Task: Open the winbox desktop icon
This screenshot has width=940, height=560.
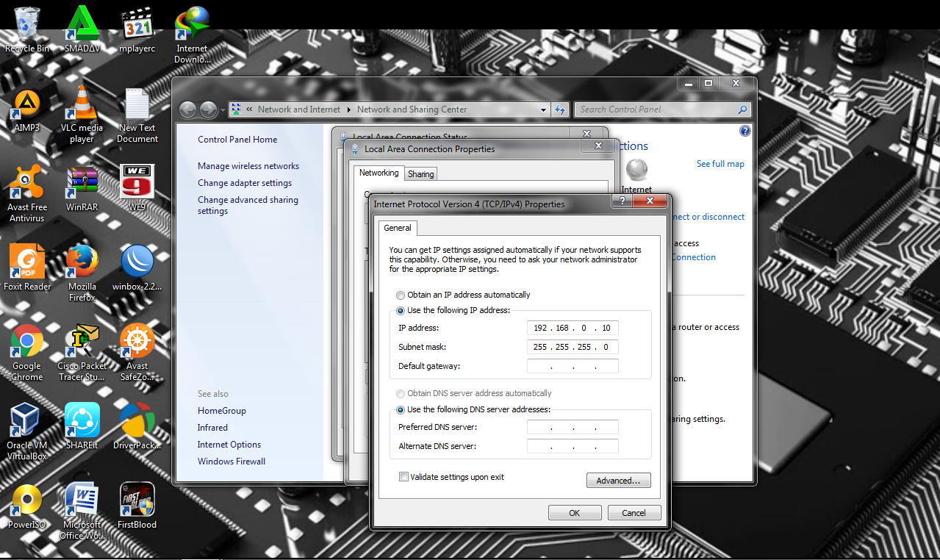Action: point(137,268)
